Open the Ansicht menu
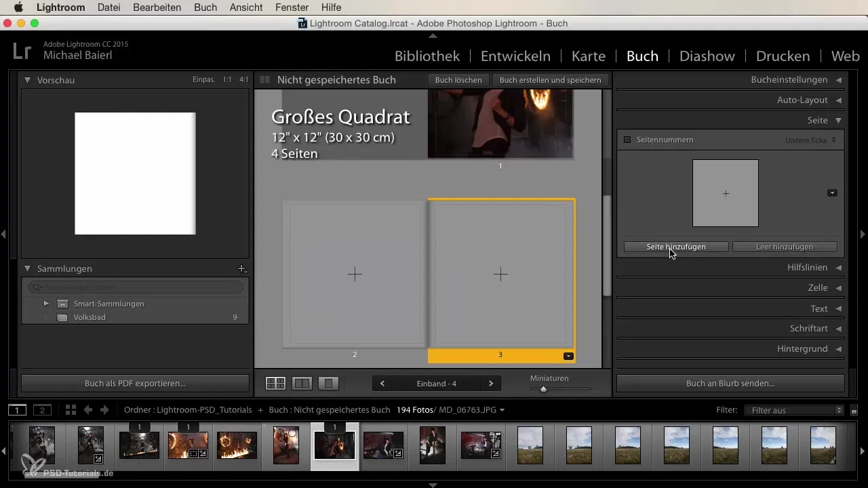The width and height of the screenshot is (868, 488). (x=247, y=7)
